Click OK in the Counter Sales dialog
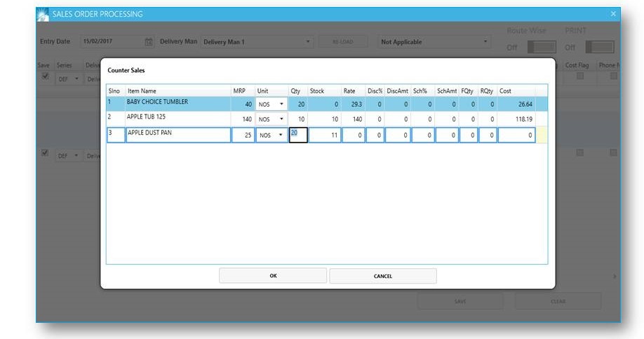 [273, 276]
